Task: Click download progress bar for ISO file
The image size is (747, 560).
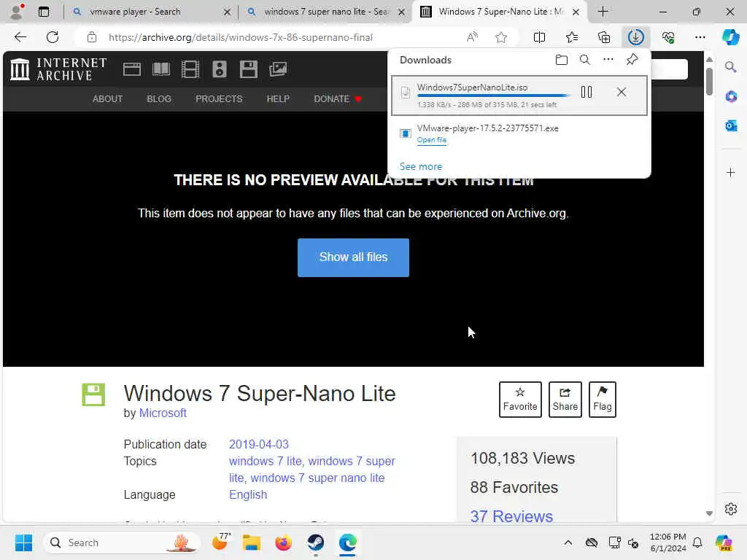Action: coord(493,96)
